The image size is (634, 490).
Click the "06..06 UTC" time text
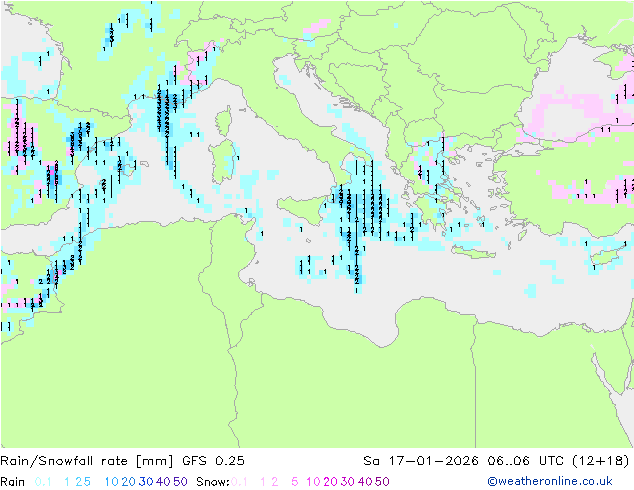[525, 461]
